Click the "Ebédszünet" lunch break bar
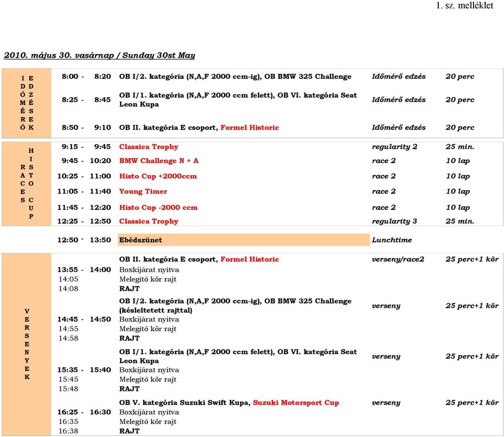 [x=244, y=240]
